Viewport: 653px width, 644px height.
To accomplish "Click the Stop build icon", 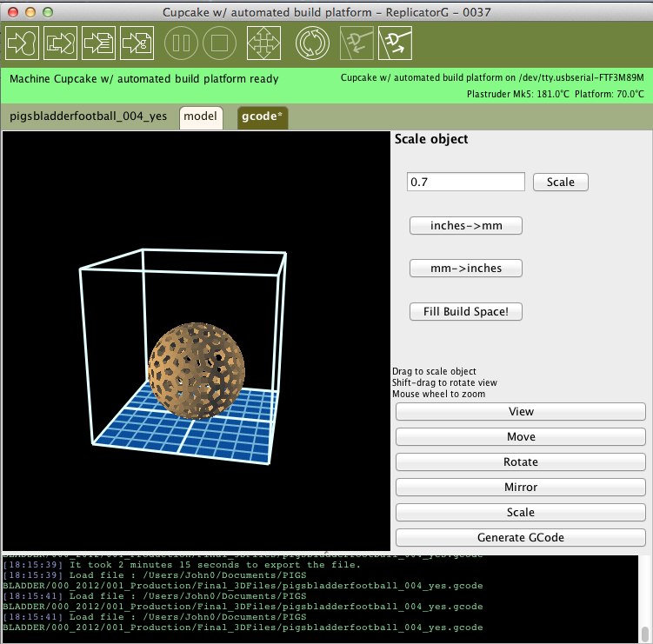I will [219, 43].
